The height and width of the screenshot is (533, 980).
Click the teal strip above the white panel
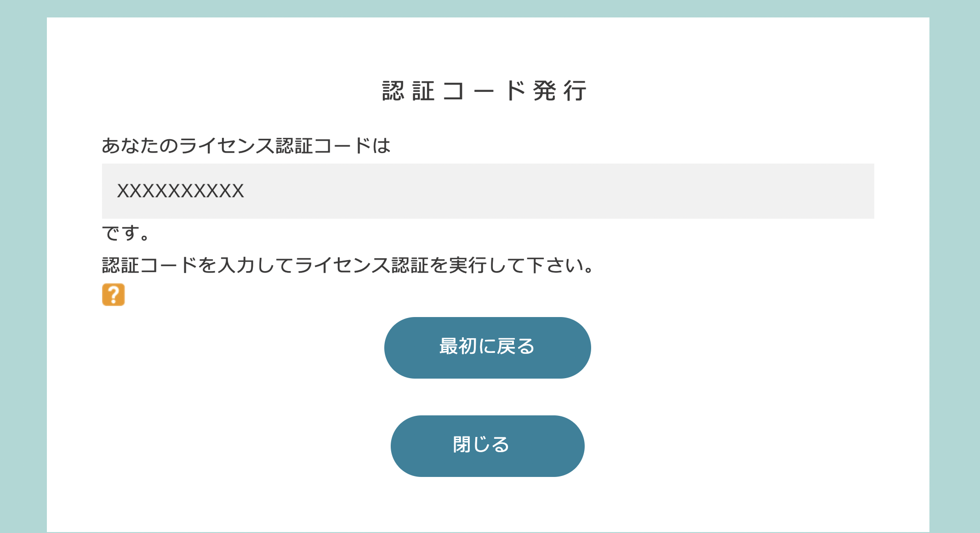(490, 8)
